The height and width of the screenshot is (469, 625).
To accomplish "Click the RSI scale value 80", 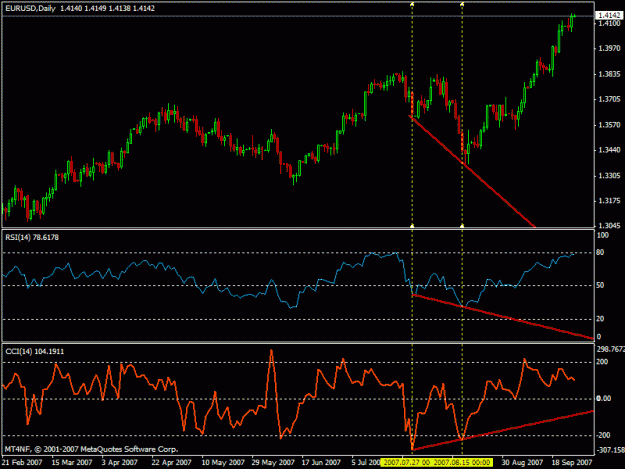I will [x=600, y=252].
